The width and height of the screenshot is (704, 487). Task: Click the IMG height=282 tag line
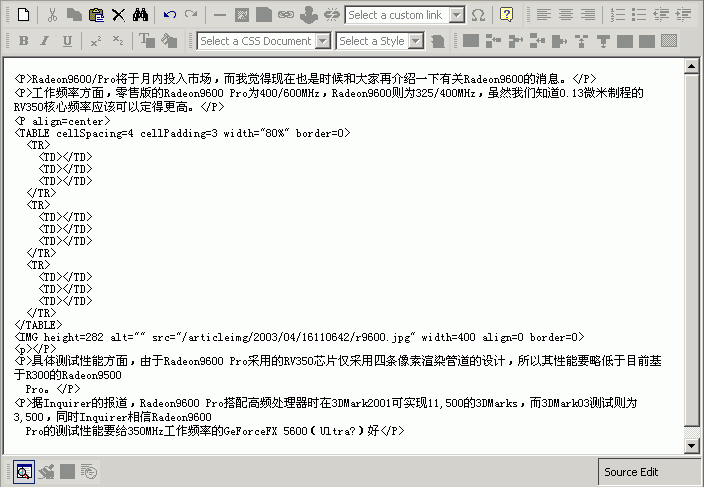click(x=299, y=337)
